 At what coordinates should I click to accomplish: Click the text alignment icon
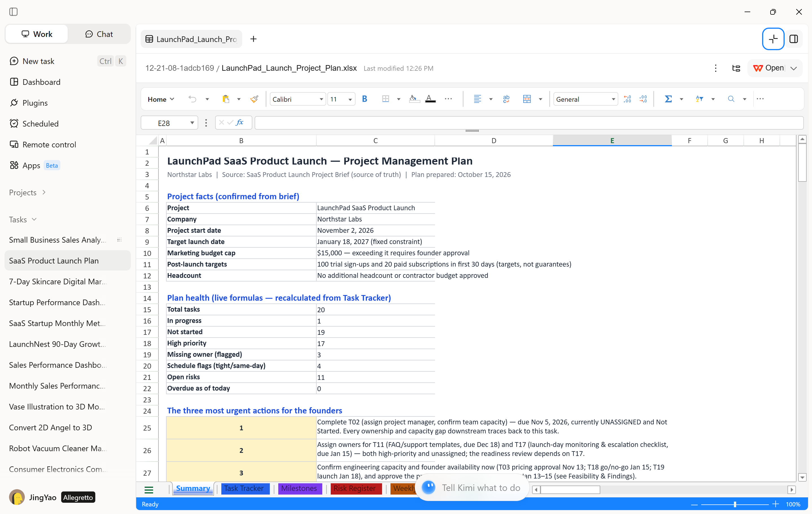pyautogui.click(x=478, y=99)
